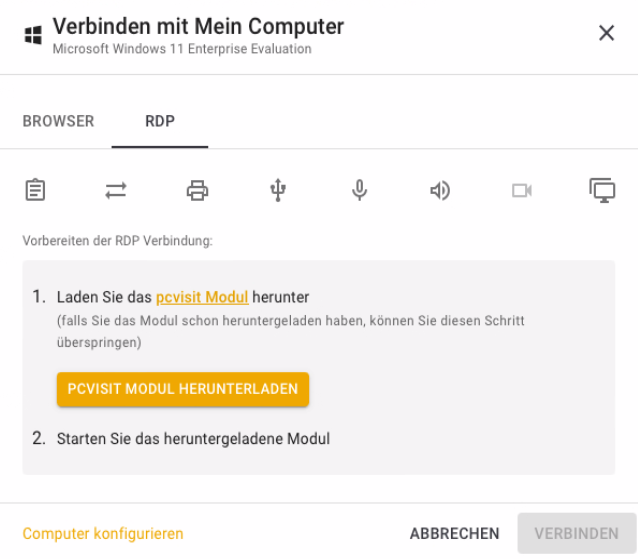Close the connection dialog with X

coord(606,33)
